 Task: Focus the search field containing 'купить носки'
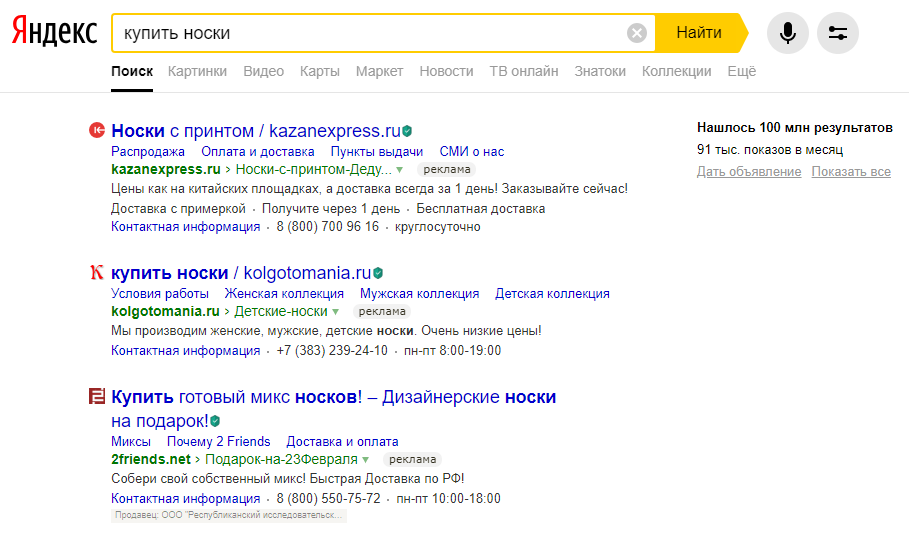371,33
